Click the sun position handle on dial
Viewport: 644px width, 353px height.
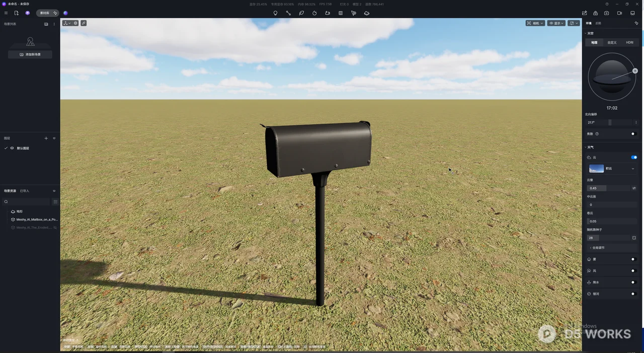(x=635, y=71)
